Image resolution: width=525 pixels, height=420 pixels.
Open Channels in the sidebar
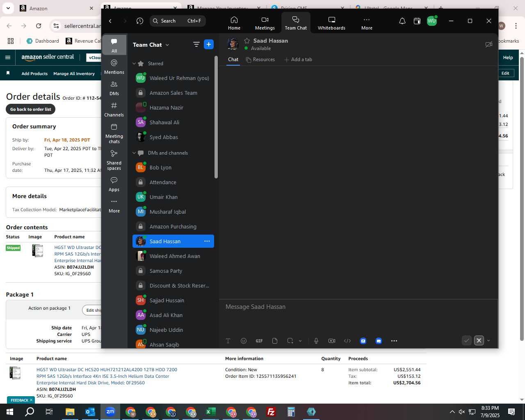click(x=114, y=109)
